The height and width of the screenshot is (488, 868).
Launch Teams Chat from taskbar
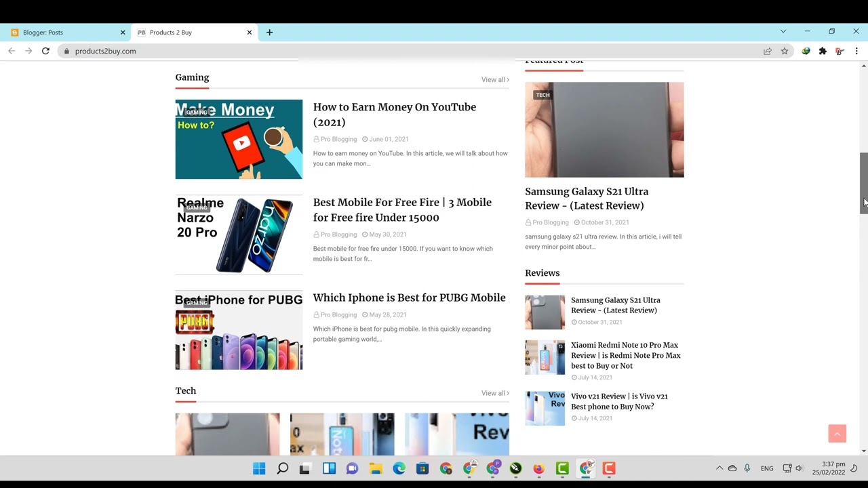[x=352, y=468]
